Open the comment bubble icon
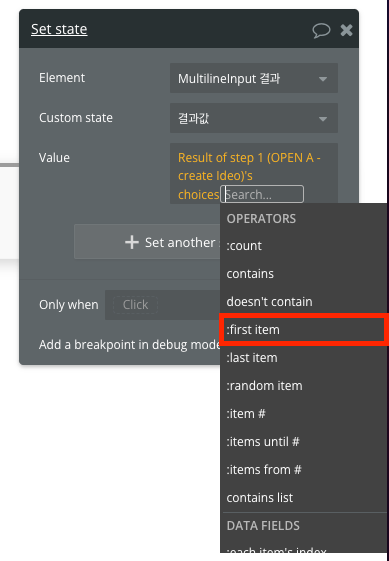389x561 pixels. pos(321,30)
